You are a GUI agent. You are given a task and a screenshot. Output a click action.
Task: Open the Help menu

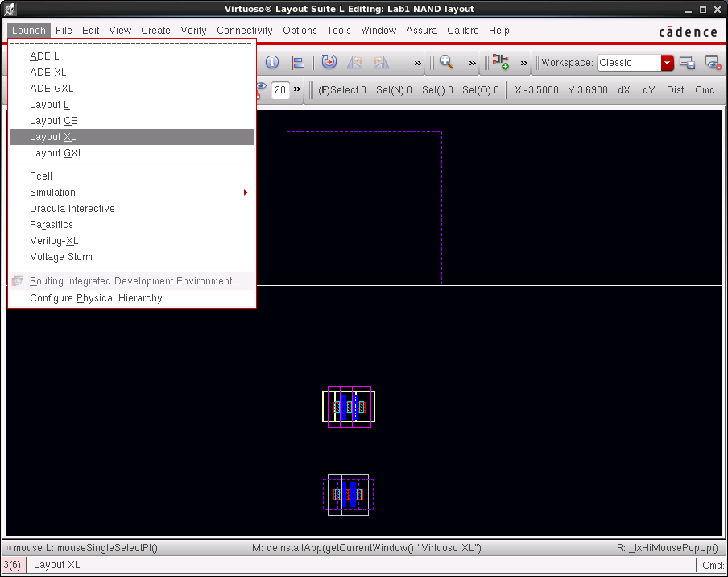499,31
